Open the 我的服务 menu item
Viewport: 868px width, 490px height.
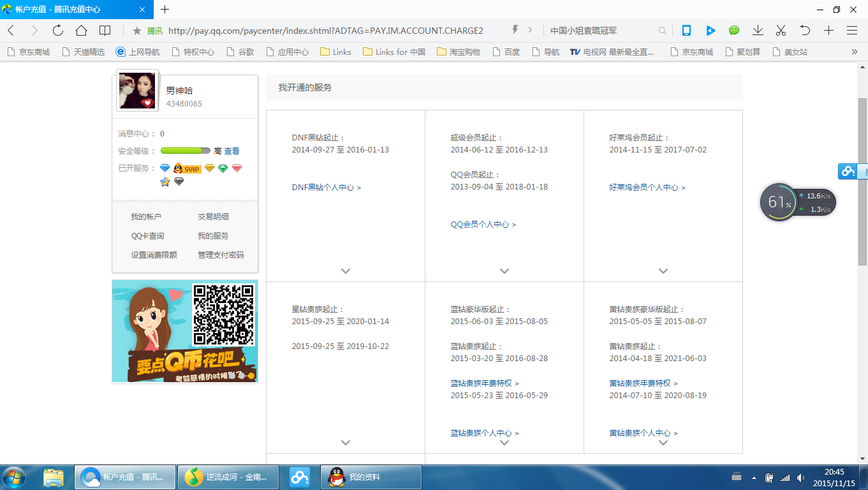[x=213, y=236]
